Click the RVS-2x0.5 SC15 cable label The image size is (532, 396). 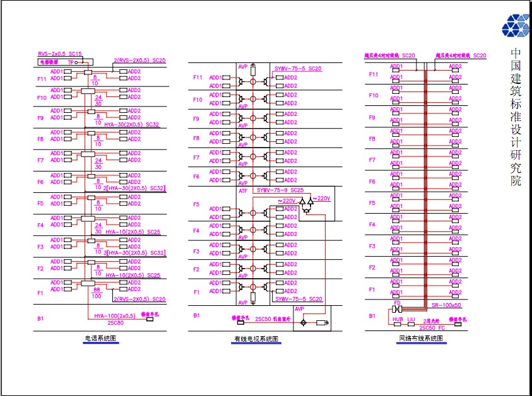(x=60, y=54)
